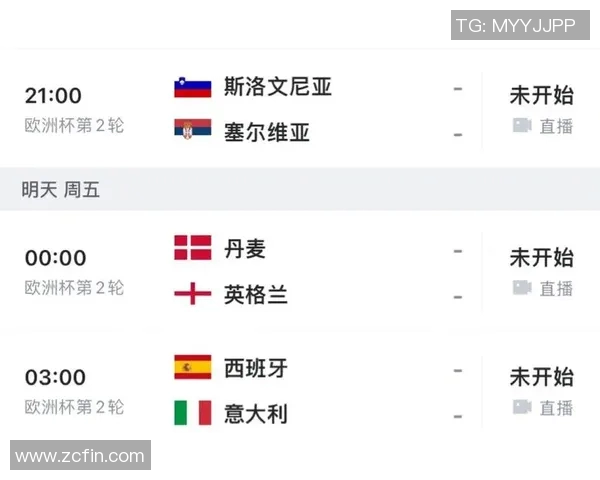
Task: Open the 斯洛文尼亚 team name
Action: (278, 87)
